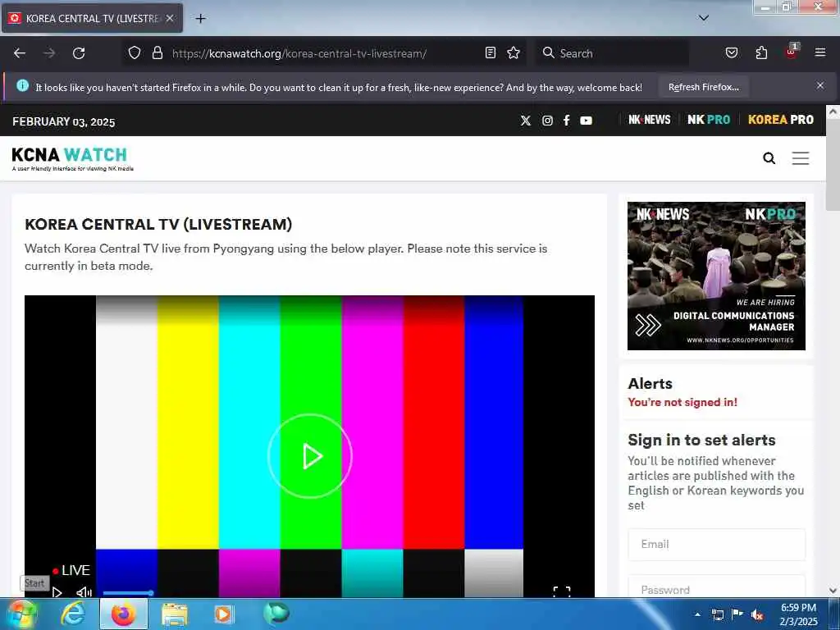This screenshot has height=630, width=840.
Task: Launch Internet Explorer from the taskbar
Action: [x=73, y=614]
